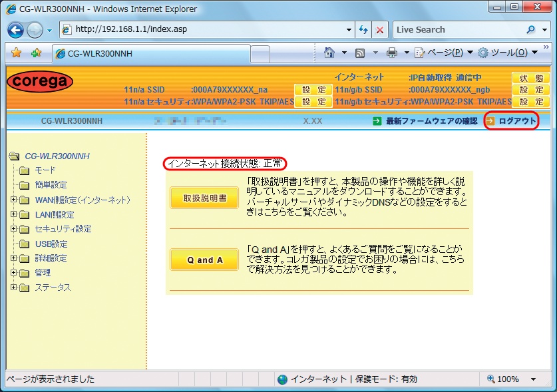Viewport: 557px width, 392px height.
Task: Click the Home toolbar icon
Action: tap(329, 53)
